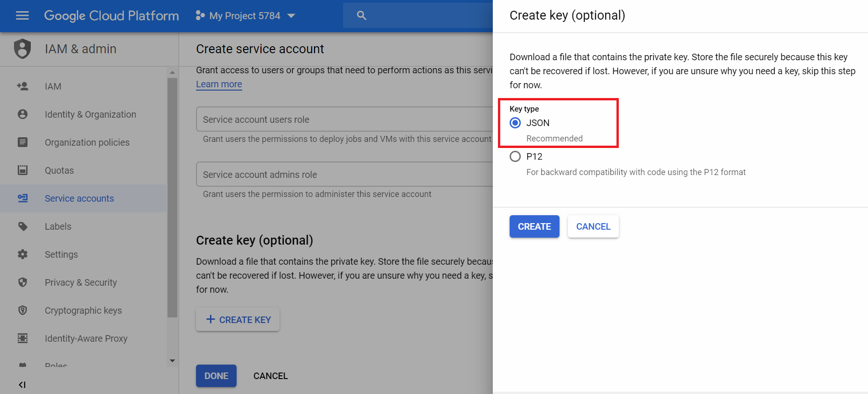868x394 pixels.
Task: Open the My Project 5784 dropdown
Action: pos(245,16)
